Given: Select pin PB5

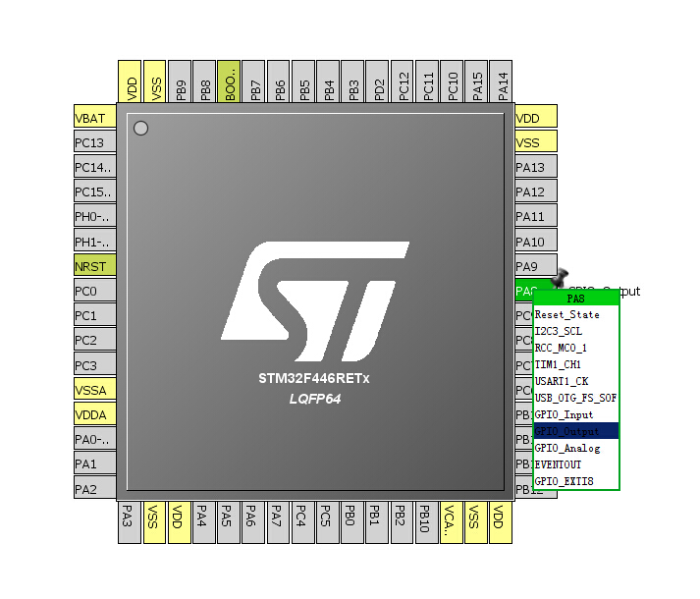Looking at the screenshot, I should click(303, 82).
